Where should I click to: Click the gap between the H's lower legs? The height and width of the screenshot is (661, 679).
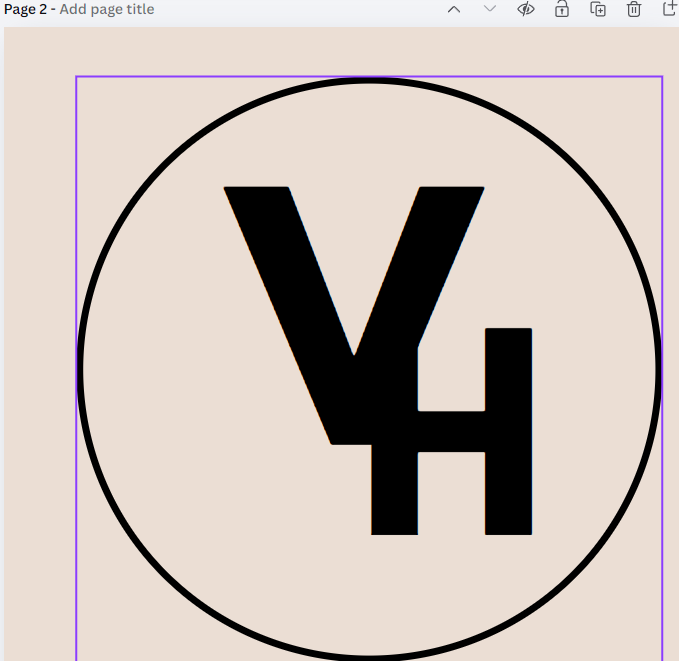[x=451, y=495]
